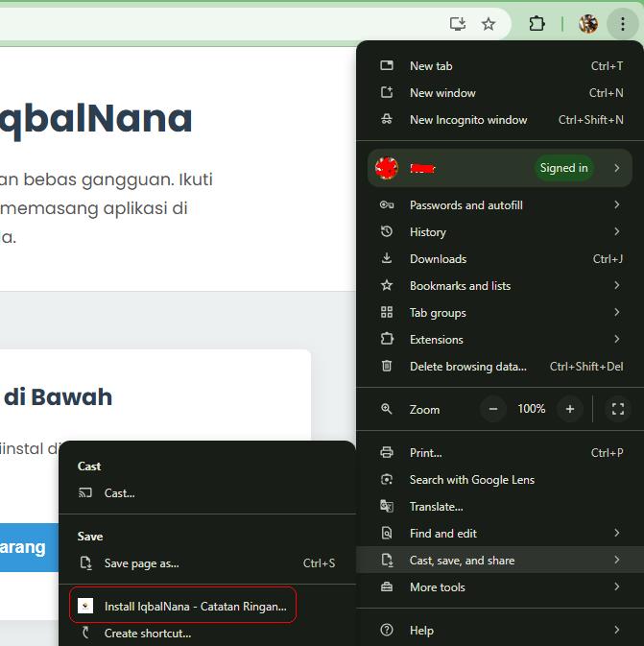
Task: Click the blue button ending in "arang"
Action: tap(29, 547)
